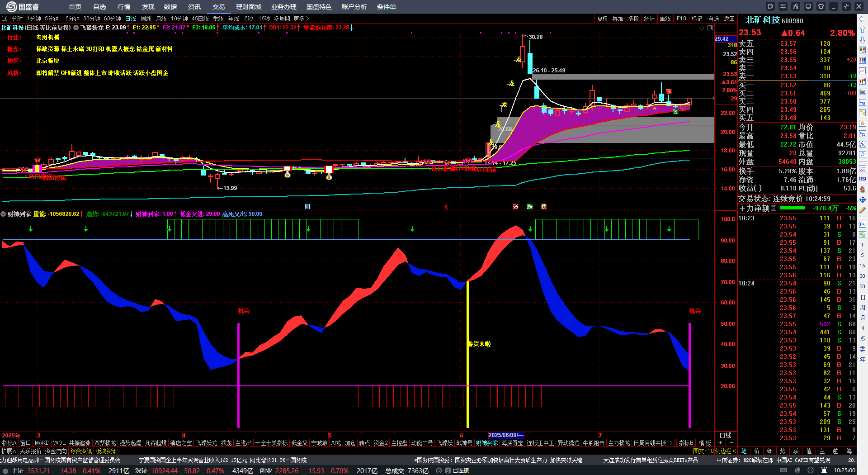Click the 2025/06/09 date marker on timeline
The image size is (868, 475).
(506, 435)
